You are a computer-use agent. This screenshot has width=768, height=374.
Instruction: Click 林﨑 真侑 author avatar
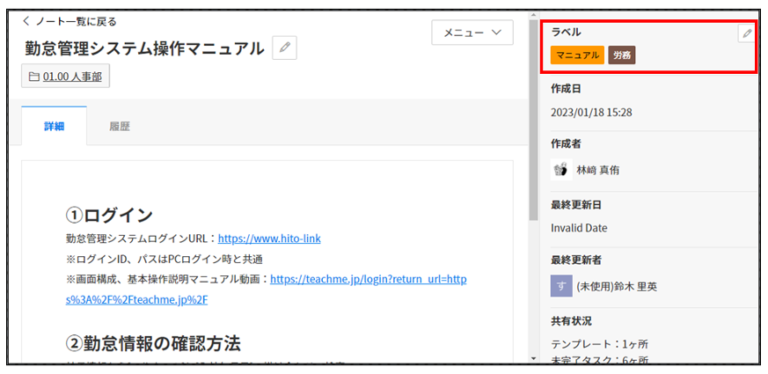pyautogui.click(x=561, y=169)
